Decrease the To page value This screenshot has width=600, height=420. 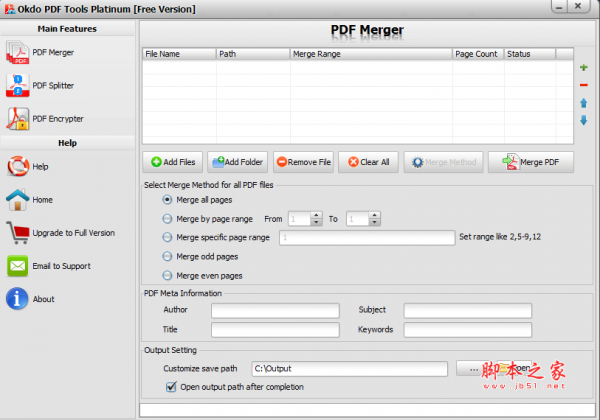coord(375,222)
